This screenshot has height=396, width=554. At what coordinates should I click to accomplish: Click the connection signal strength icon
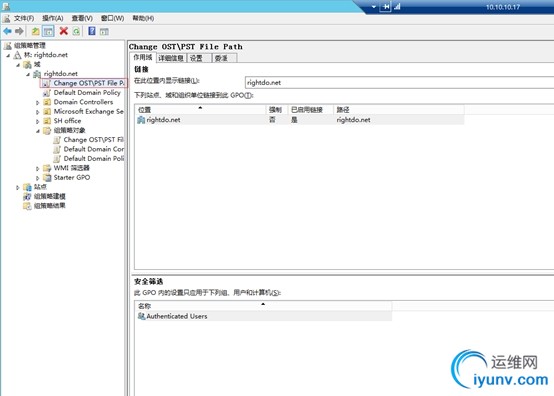pyautogui.click(x=397, y=7)
